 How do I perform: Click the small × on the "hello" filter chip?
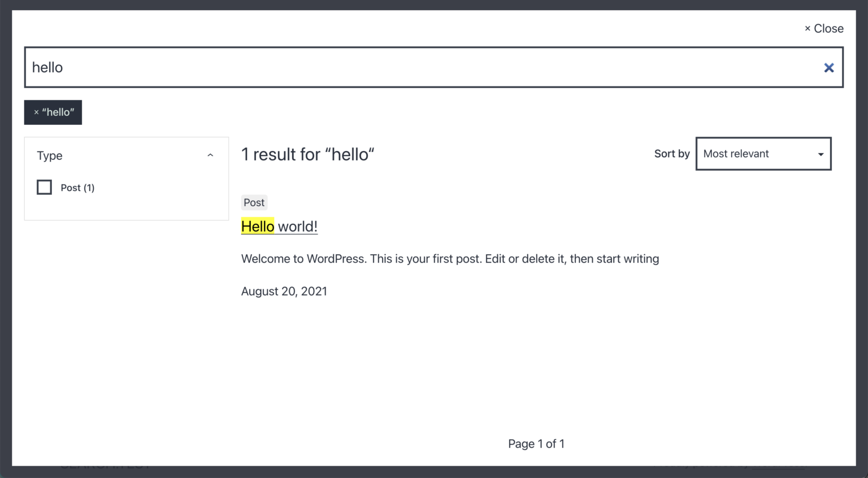(36, 112)
